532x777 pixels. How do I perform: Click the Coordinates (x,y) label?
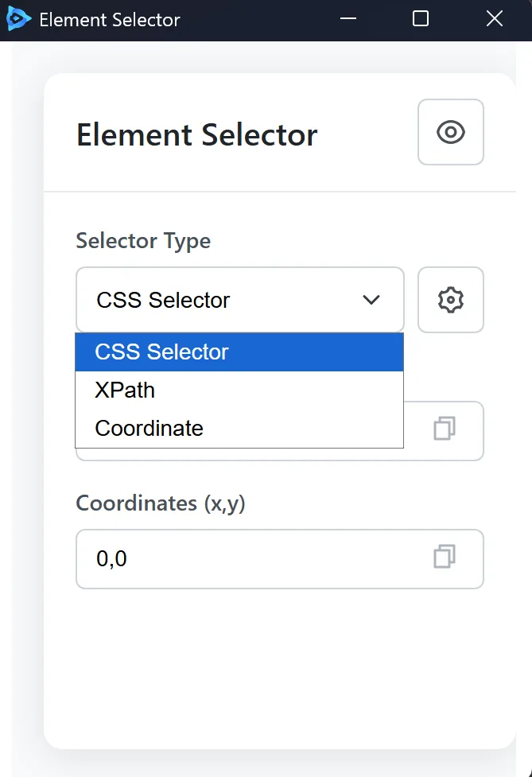[x=160, y=503]
